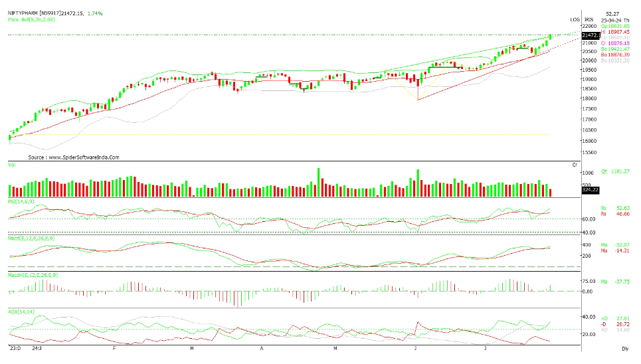
Task: Click the LOG scale label
Action: [x=575, y=20]
